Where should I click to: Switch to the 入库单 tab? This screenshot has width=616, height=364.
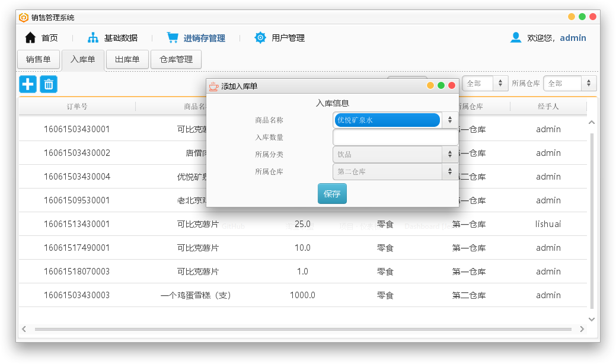pos(83,60)
